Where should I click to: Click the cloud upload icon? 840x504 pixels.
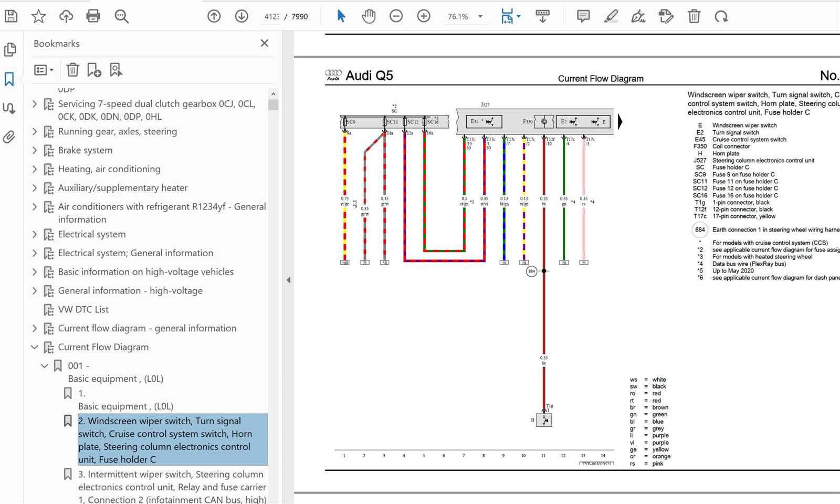[66, 16]
